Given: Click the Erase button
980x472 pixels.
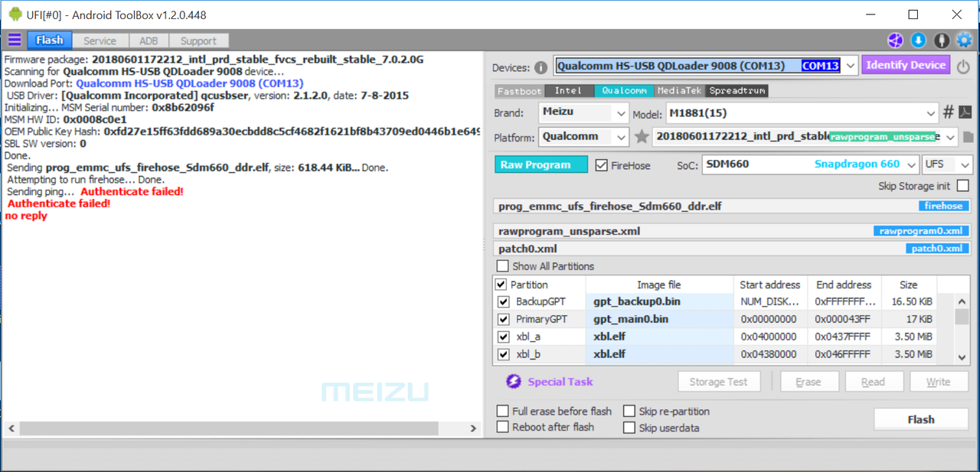Looking at the screenshot, I should 808,382.
